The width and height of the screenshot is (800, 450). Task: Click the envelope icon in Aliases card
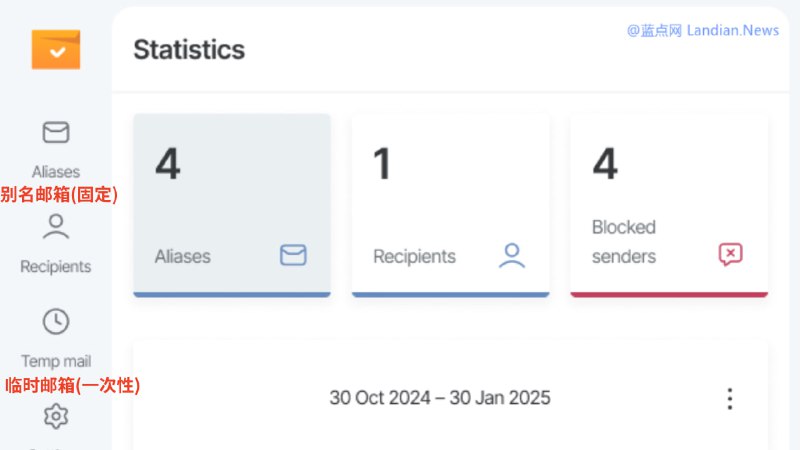pyautogui.click(x=293, y=255)
